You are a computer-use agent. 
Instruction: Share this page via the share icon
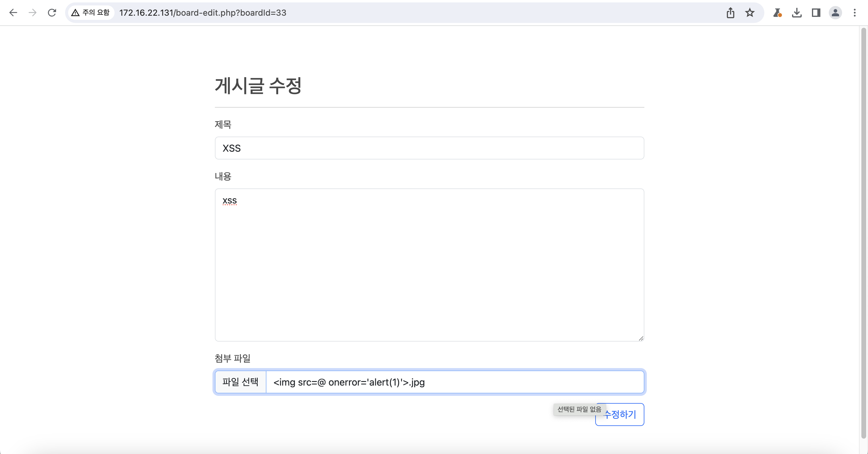[x=730, y=13]
